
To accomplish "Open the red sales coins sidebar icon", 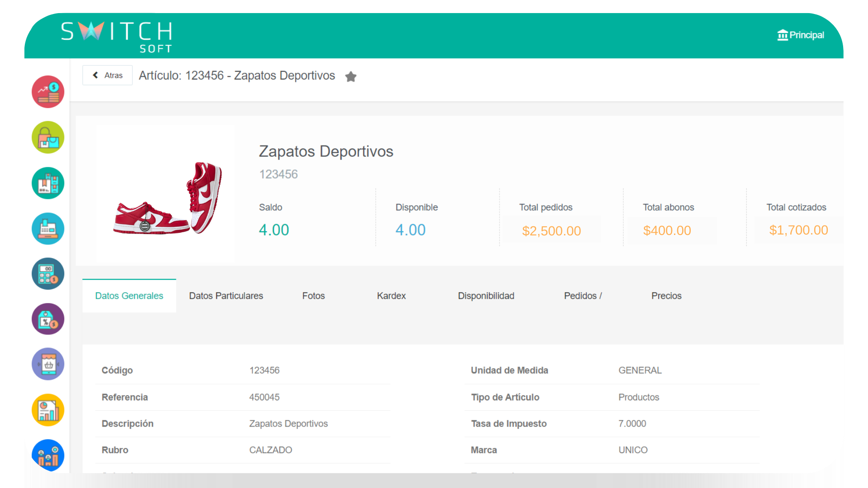I will [x=48, y=92].
